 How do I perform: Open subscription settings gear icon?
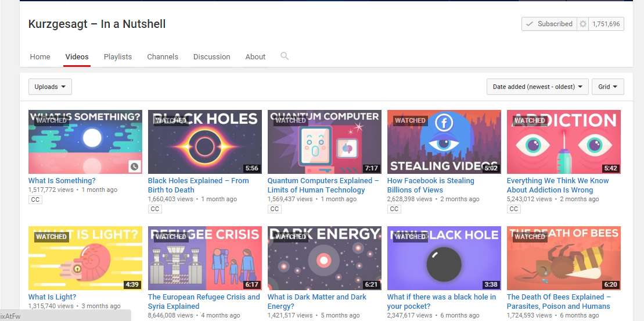583,24
